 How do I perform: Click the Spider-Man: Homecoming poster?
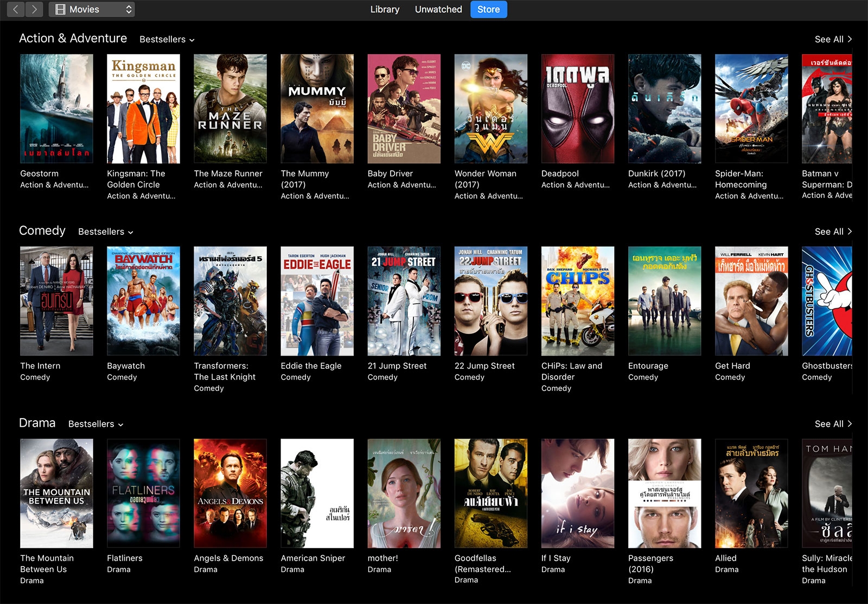(x=750, y=108)
